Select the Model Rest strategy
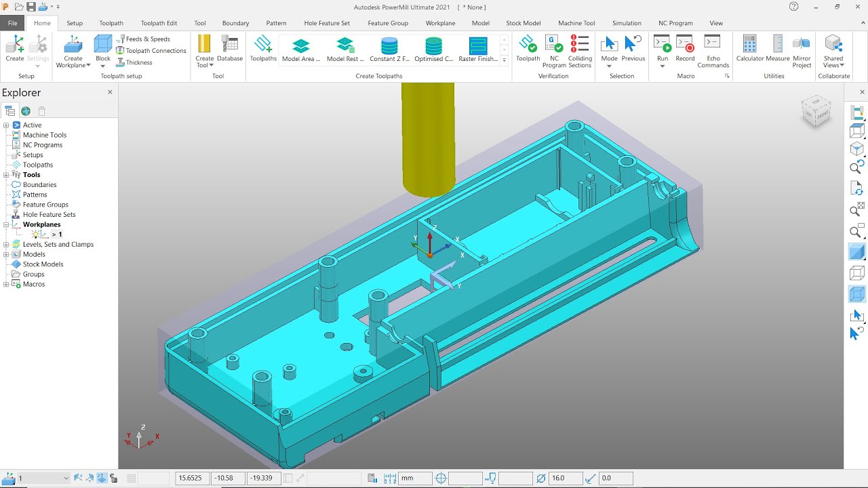 click(345, 49)
